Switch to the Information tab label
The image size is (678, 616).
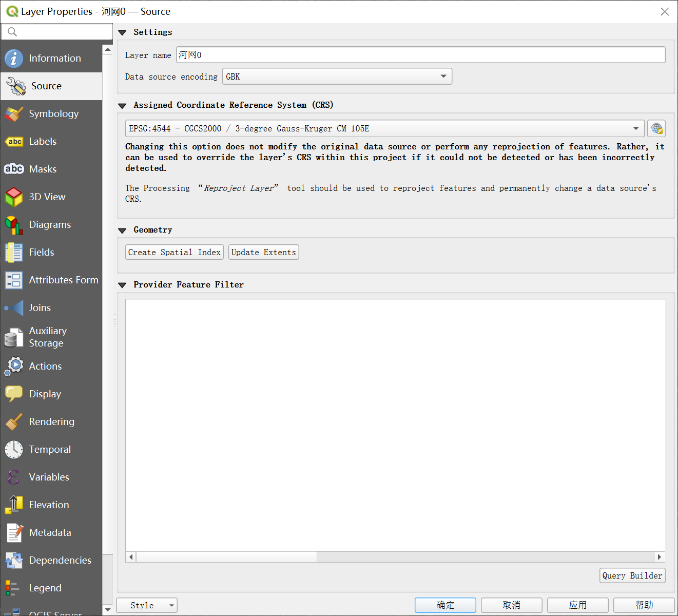55,59
